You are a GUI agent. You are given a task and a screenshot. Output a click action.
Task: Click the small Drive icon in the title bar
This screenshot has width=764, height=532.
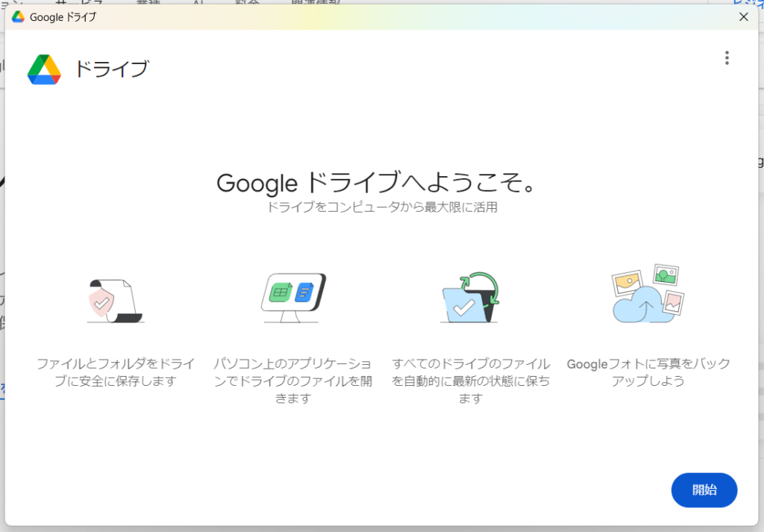(x=18, y=16)
